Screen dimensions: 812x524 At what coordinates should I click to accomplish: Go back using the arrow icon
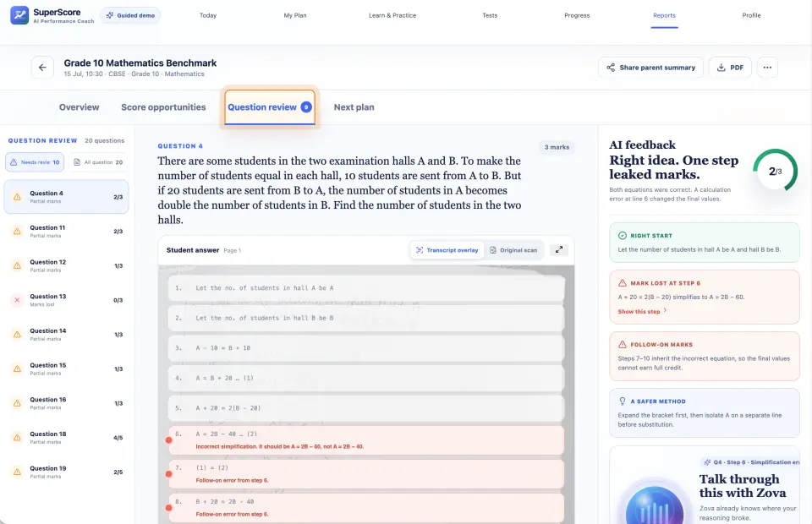point(42,68)
